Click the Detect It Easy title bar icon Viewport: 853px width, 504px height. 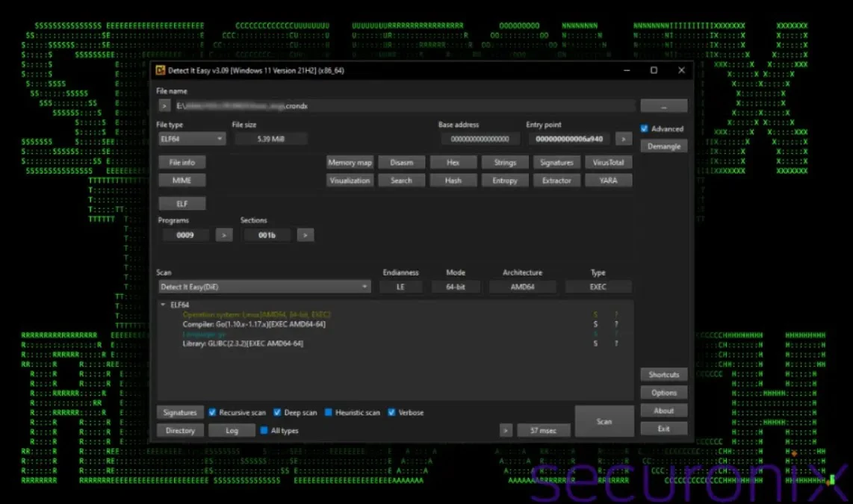[160, 70]
